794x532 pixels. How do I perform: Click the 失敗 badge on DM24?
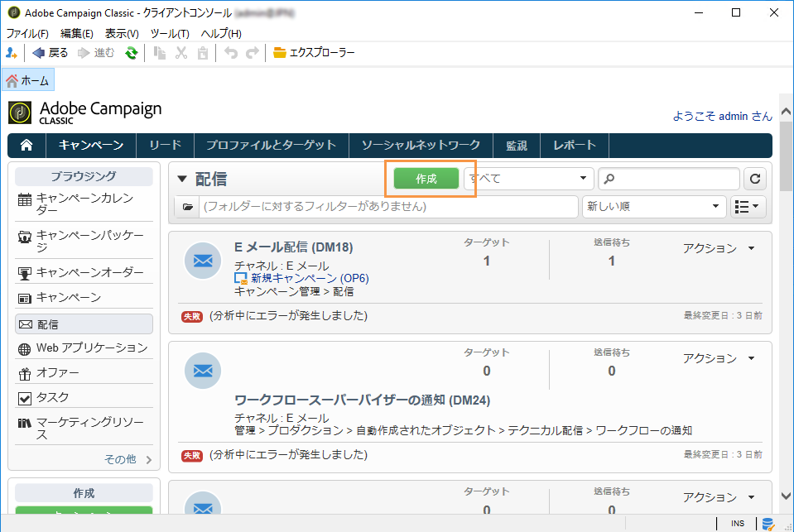click(x=192, y=456)
